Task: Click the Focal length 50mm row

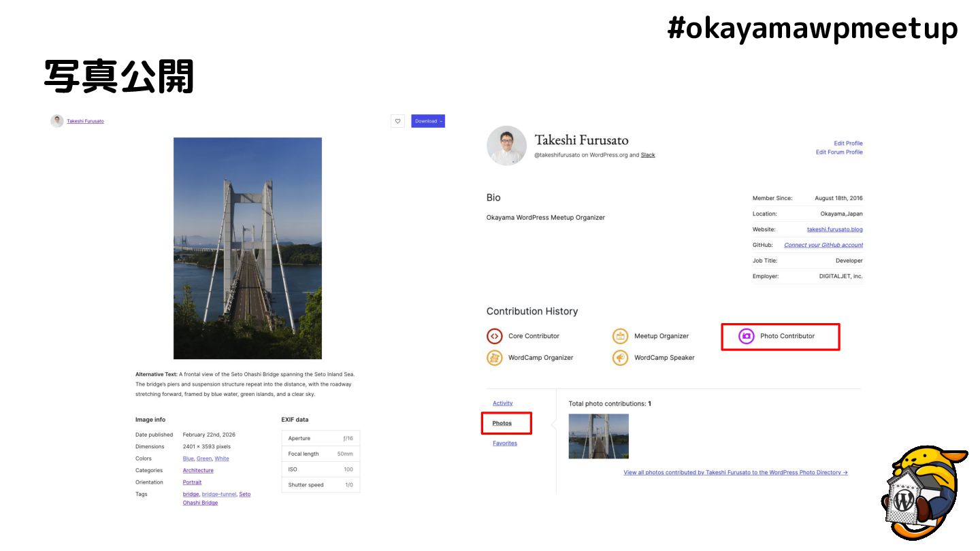Action: (x=321, y=454)
